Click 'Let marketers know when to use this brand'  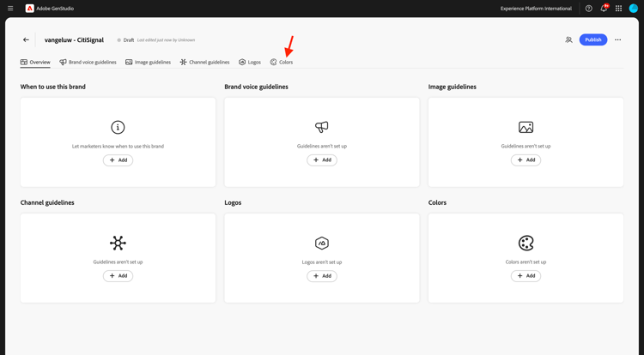pyautogui.click(x=118, y=146)
